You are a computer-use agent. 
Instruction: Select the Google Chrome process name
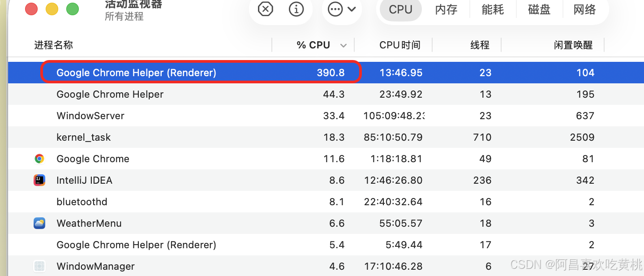click(93, 159)
